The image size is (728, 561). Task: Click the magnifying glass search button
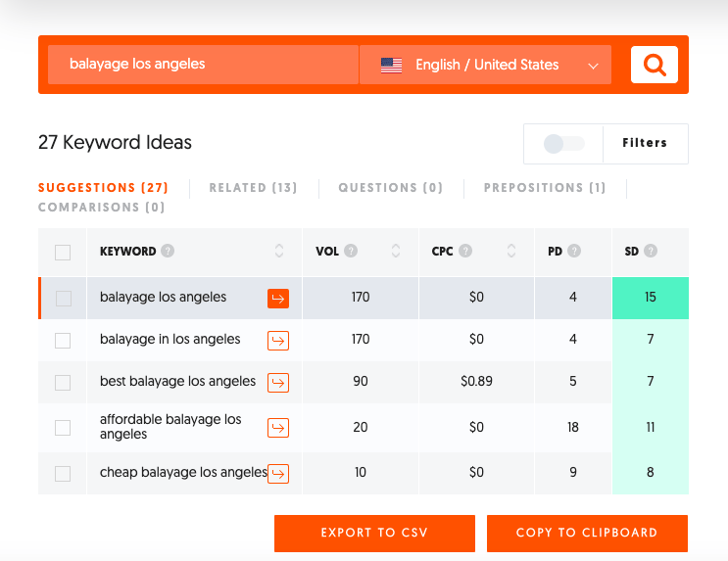click(655, 65)
